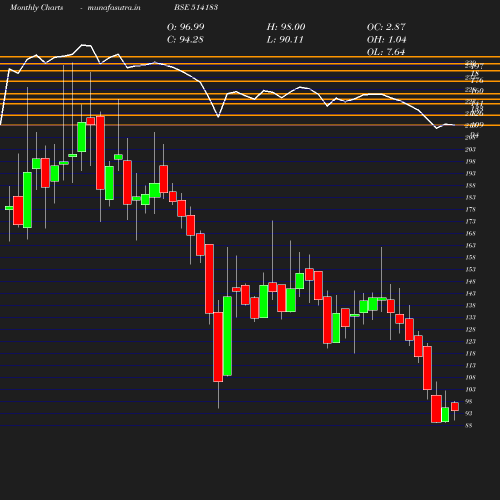The height and width of the screenshot is (500, 500).
Task: Click the low value "L: 90.11"
Action: (285, 40)
